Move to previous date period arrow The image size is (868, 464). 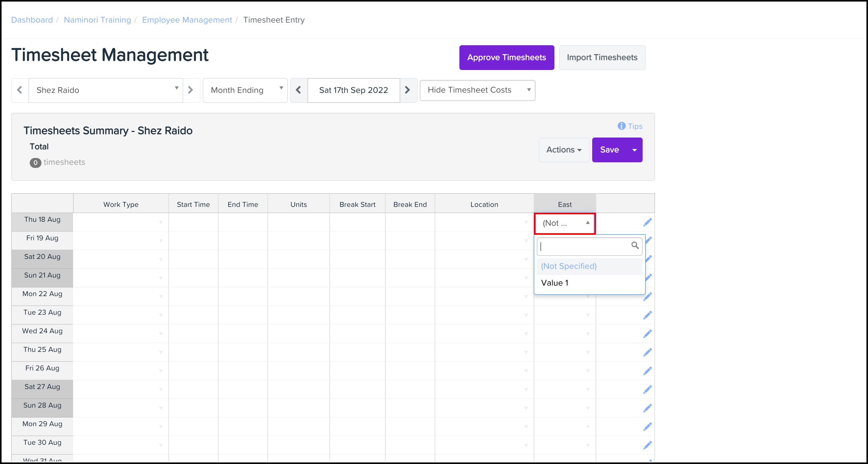pyautogui.click(x=298, y=90)
